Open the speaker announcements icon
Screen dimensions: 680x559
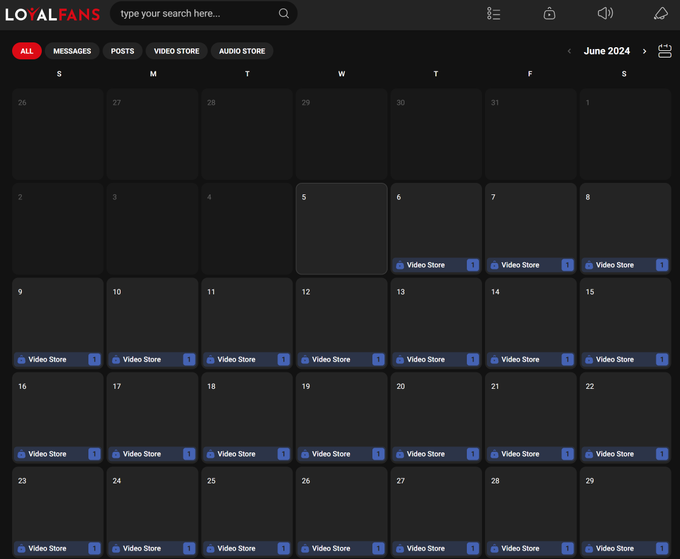[x=605, y=13]
